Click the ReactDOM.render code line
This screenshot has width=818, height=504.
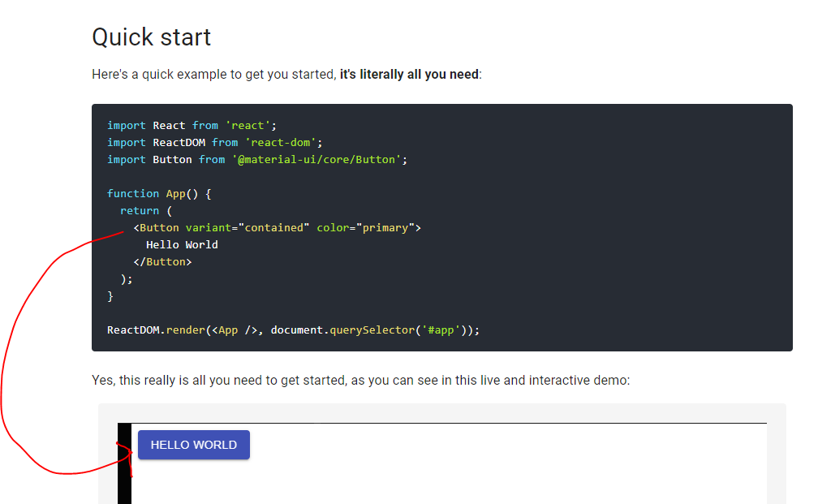(x=293, y=330)
